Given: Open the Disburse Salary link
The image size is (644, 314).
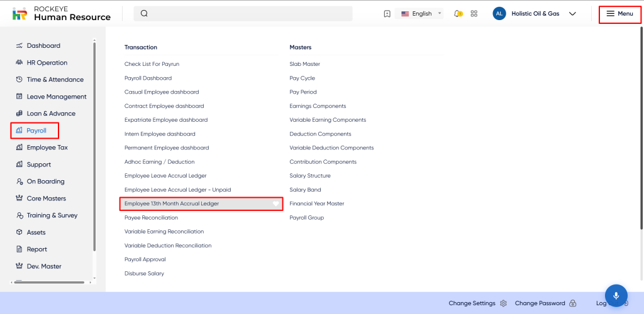Looking at the screenshot, I should [144, 273].
